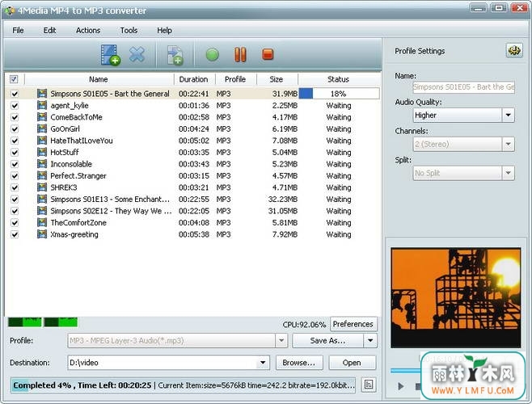Click the Profile column header
532x404 pixels.
coord(235,79)
